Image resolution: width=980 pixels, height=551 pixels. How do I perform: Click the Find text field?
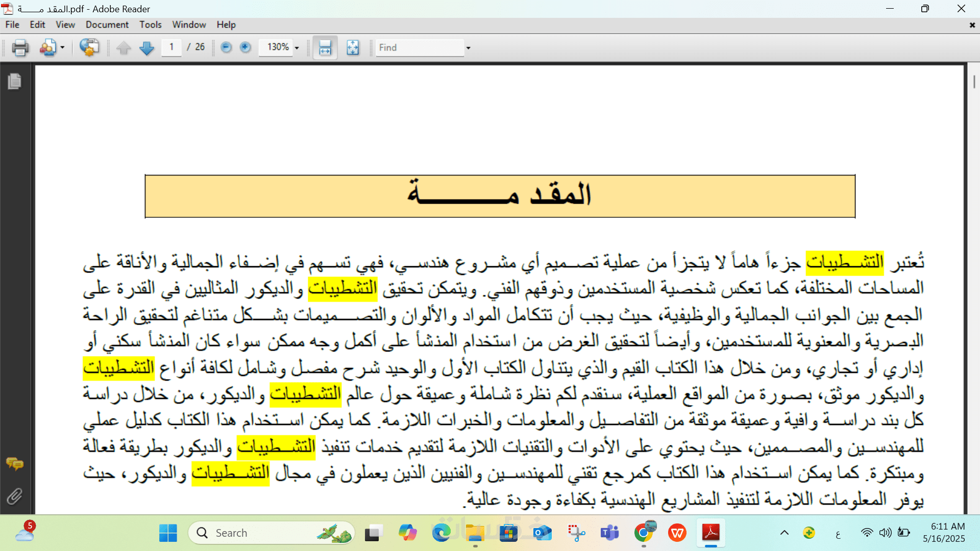(420, 47)
